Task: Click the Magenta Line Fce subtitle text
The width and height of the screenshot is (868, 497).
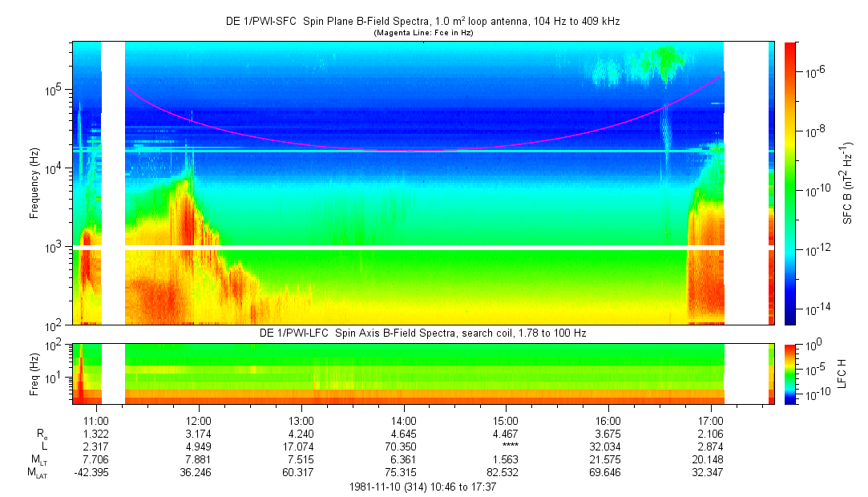Action: point(422,33)
